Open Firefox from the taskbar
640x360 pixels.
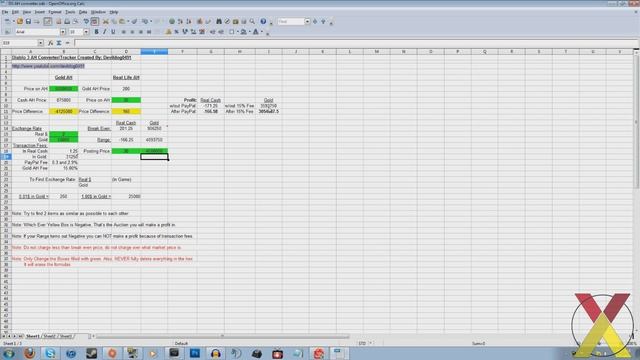point(29,353)
